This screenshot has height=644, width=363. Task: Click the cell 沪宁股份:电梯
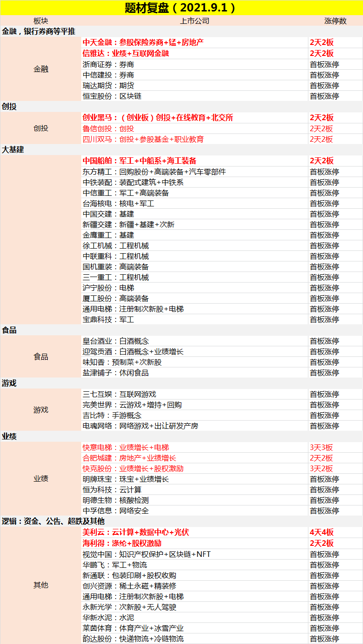[x=195, y=288]
